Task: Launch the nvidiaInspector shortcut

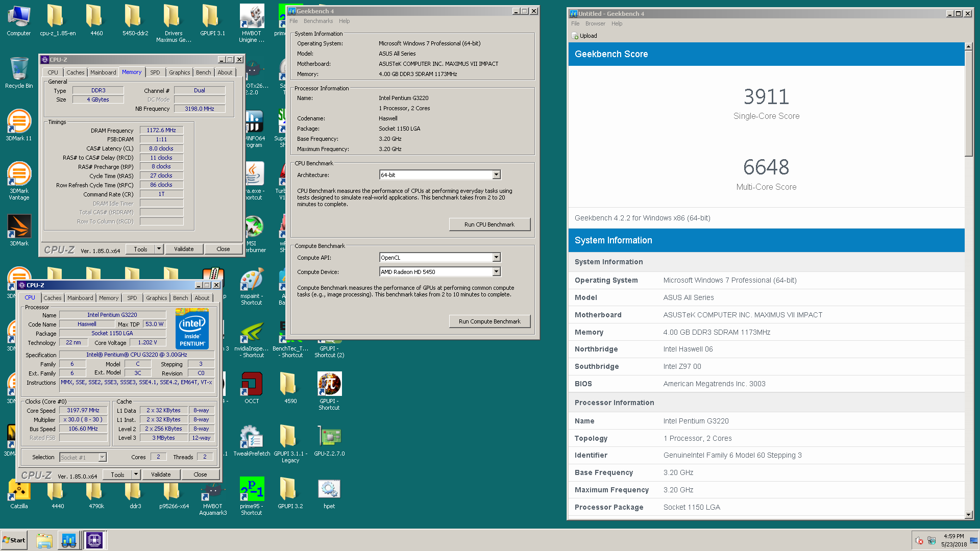Action: 252,339
